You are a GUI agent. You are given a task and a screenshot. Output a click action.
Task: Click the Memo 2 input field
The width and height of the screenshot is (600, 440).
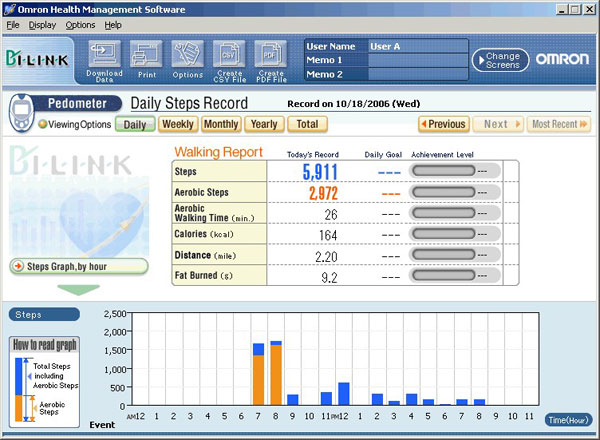(x=418, y=74)
